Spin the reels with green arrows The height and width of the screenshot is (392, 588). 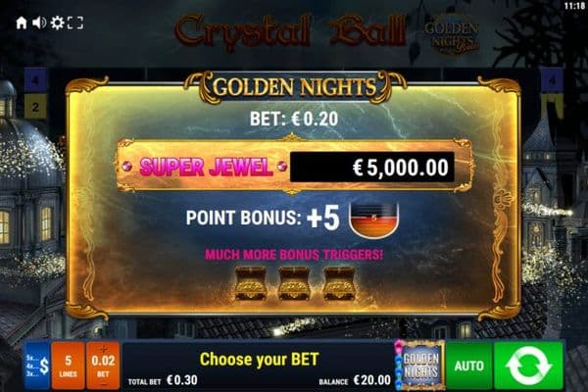click(529, 366)
